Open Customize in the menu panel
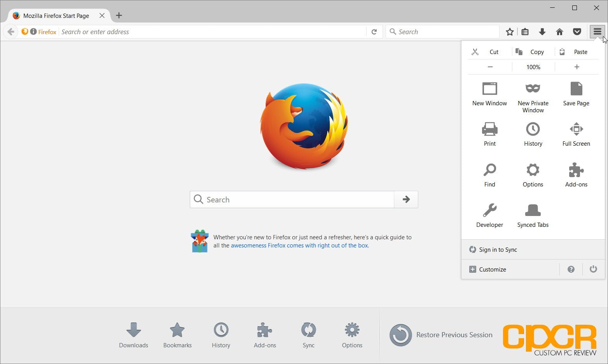The height and width of the screenshot is (364, 608). [x=510, y=269]
